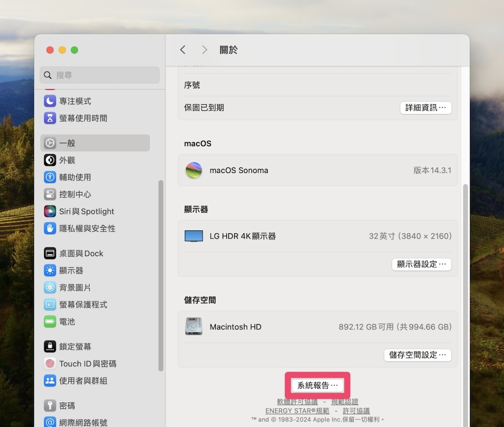Open Desktop & Dock (桌面與Dock) icon
This screenshot has height=427, width=504.
tap(50, 254)
